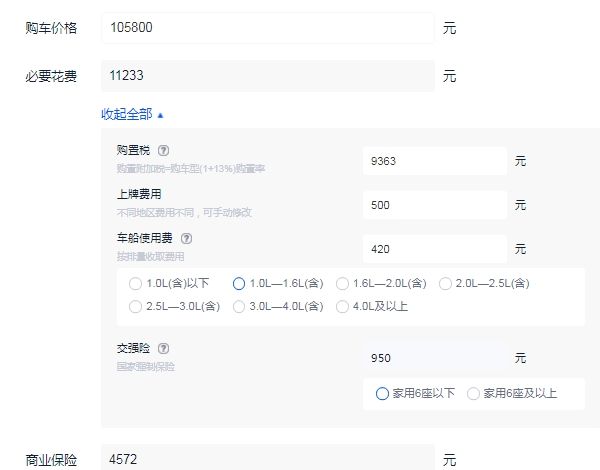Click the purchase tax formula hint text
Screen dimensions: 600x470
[x=191, y=168]
